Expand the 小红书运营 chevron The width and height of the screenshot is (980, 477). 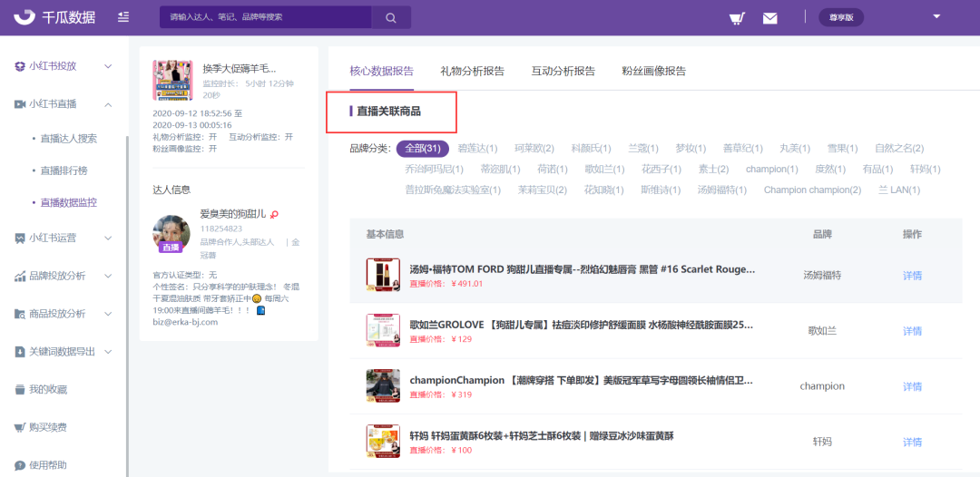tap(107, 238)
